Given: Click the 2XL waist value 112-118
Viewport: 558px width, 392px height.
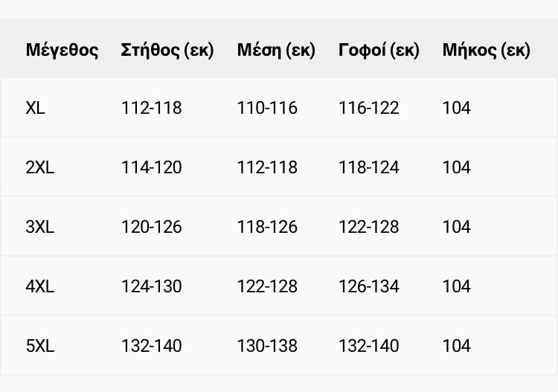Looking at the screenshot, I should coord(267,167).
